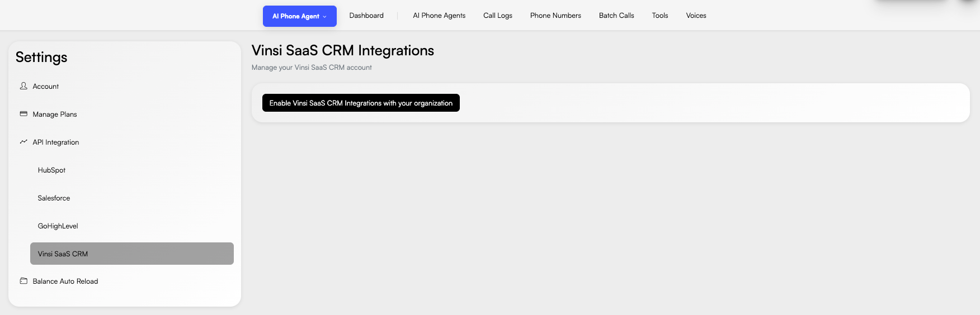Click the Balance Auto Reload wallet icon
The image size is (980, 315).
tap(23, 281)
